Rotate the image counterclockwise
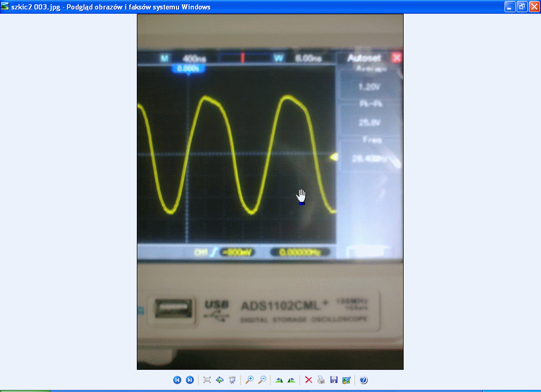The image size is (541, 392). tap(291, 380)
